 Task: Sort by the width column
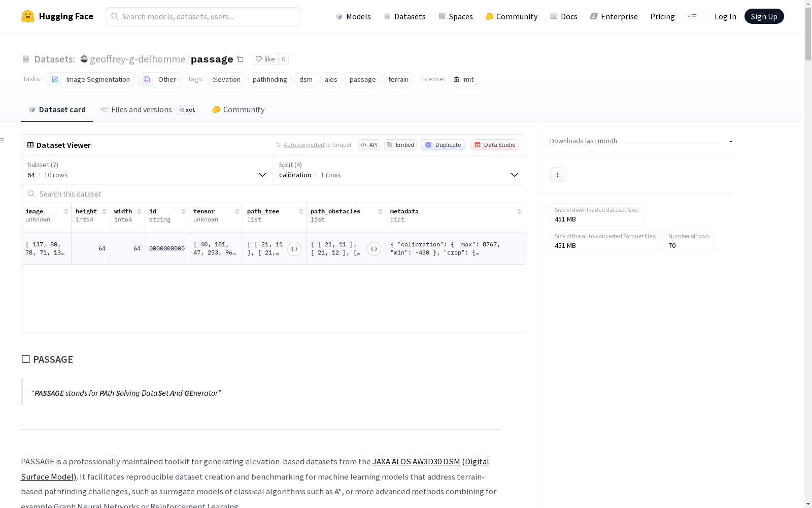(139, 211)
